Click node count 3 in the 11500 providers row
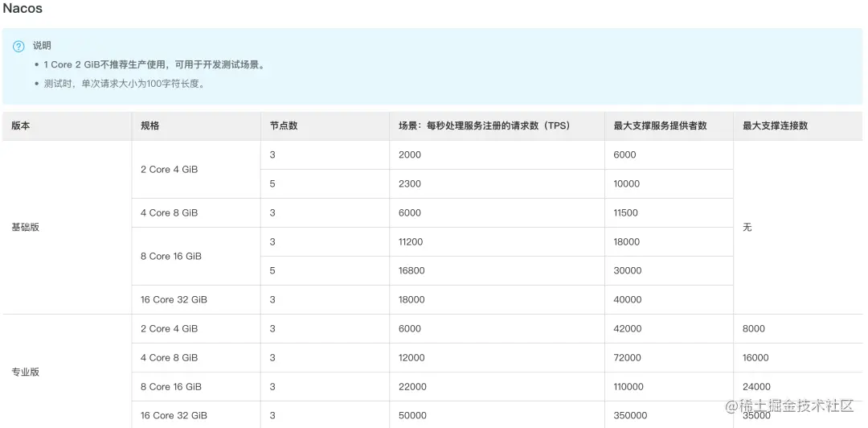This screenshot has height=428, width=868. pos(272,213)
